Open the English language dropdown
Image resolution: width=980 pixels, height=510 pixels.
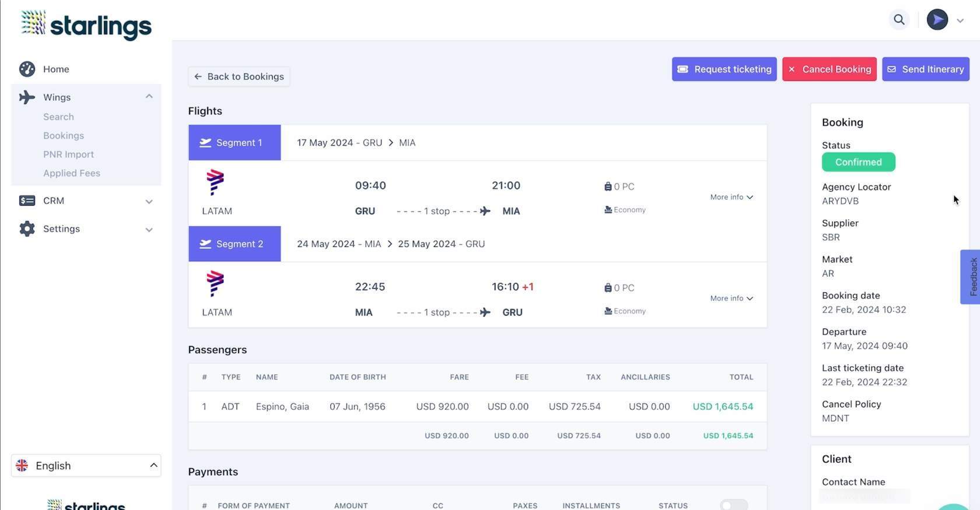86,466
